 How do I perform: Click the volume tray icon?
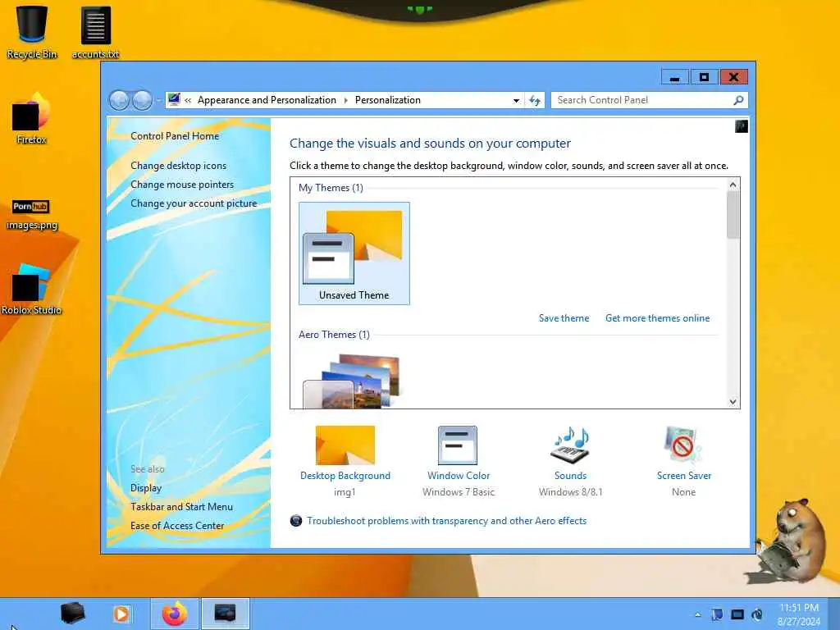pyautogui.click(x=757, y=614)
